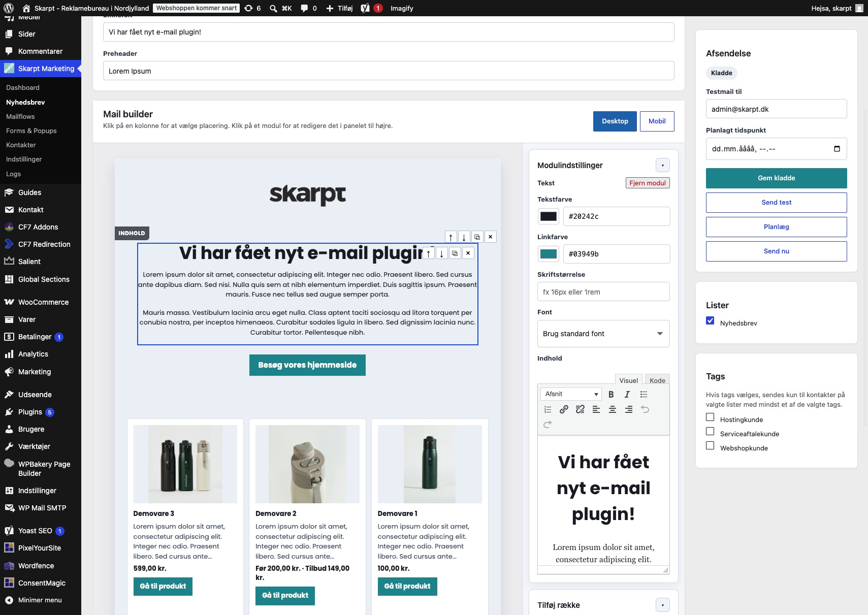The image size is (868, 615).
Task: Move the text module down
Action: tap(442, 253)
